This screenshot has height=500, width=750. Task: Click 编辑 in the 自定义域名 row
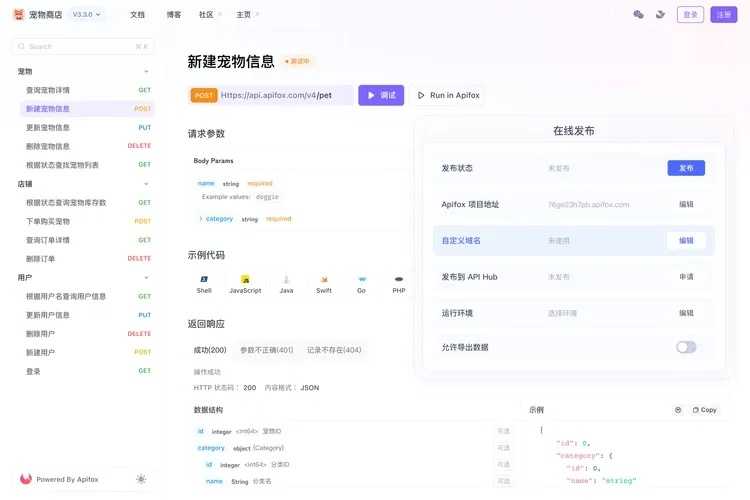[x=686, y=240]
